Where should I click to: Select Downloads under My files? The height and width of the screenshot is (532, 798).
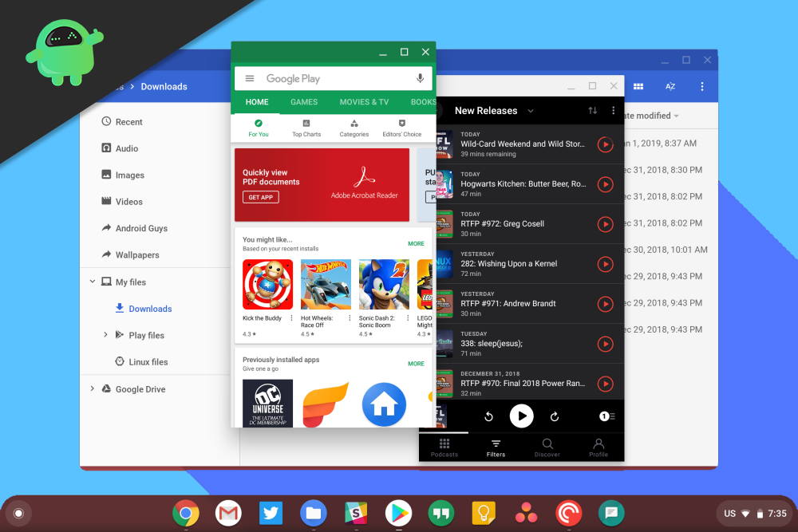tap(143, 308)
